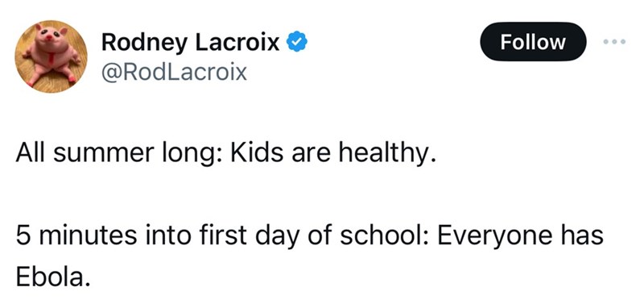This screenshot has width=644, height=308.
Task: Click the word "Ebola." in the tweet
Action: [53, 277]
